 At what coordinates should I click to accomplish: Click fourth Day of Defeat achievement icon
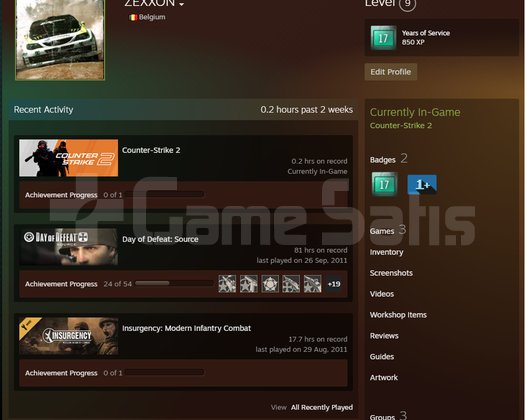coord(291,284)
